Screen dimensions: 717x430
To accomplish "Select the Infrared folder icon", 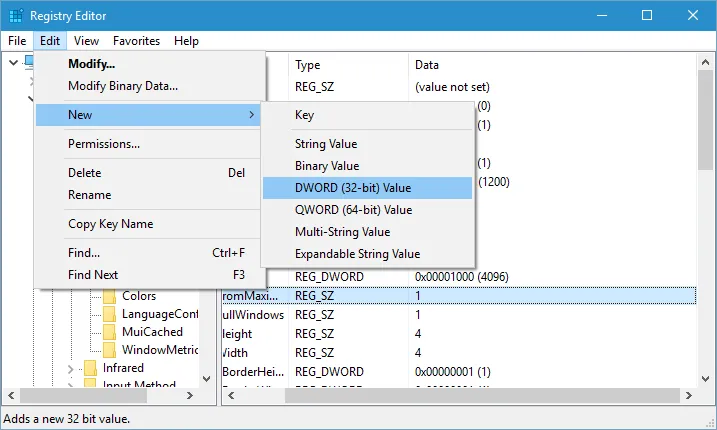I will pos(91,368).
